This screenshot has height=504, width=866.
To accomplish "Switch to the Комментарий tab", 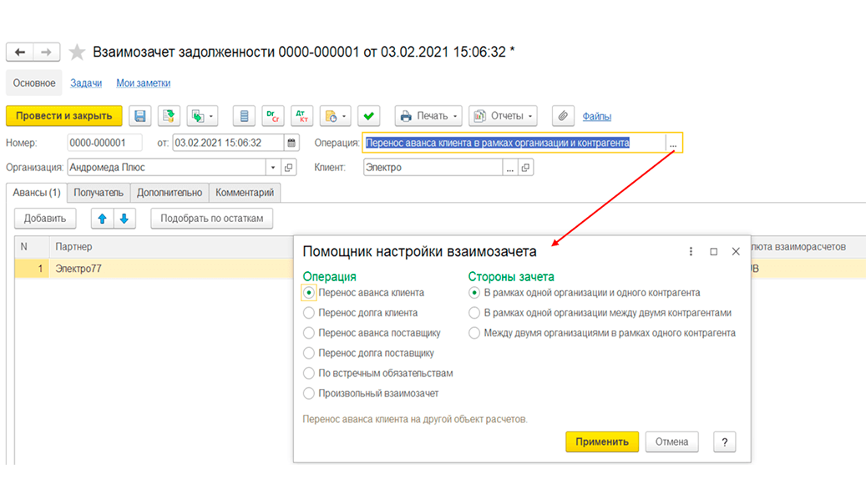I will point(245,193).
